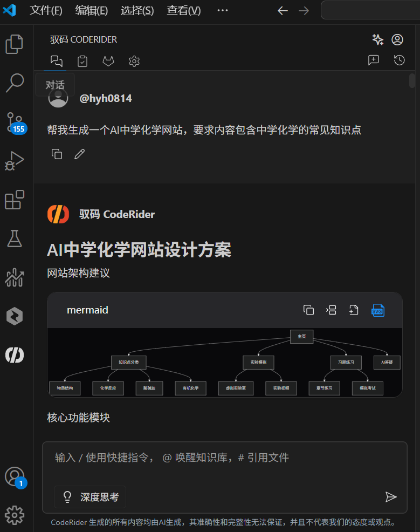This screenshot has width=420, height=532.
Task: Click the chat panel vertical scrollbar
Action: pyautogui.click(x=412, y=81)
